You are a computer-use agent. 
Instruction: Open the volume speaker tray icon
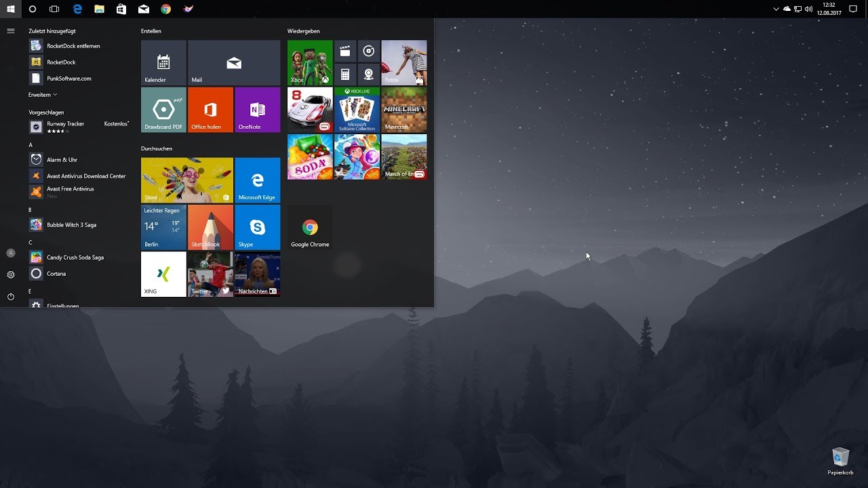pyautogui.click(x=808, y=9)
